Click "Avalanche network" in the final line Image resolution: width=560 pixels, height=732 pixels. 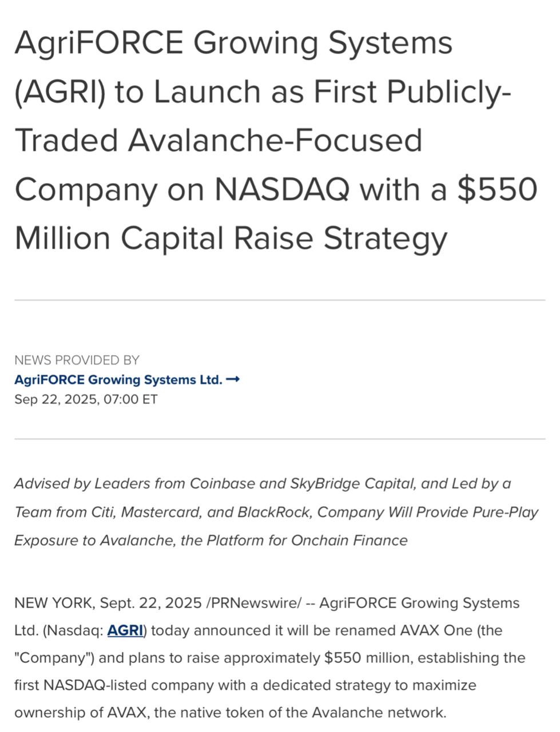coord(379,713)
